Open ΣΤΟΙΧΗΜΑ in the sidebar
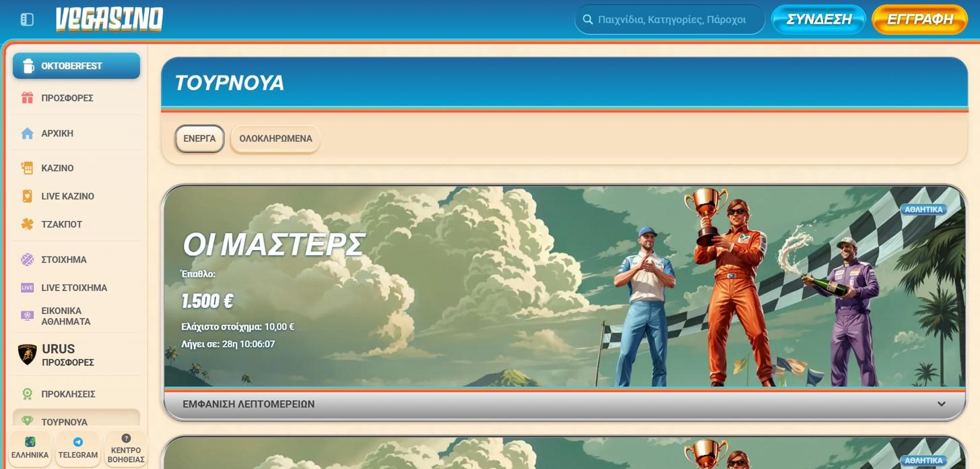Viewport: 980px width, 469px height. [76, 259]
